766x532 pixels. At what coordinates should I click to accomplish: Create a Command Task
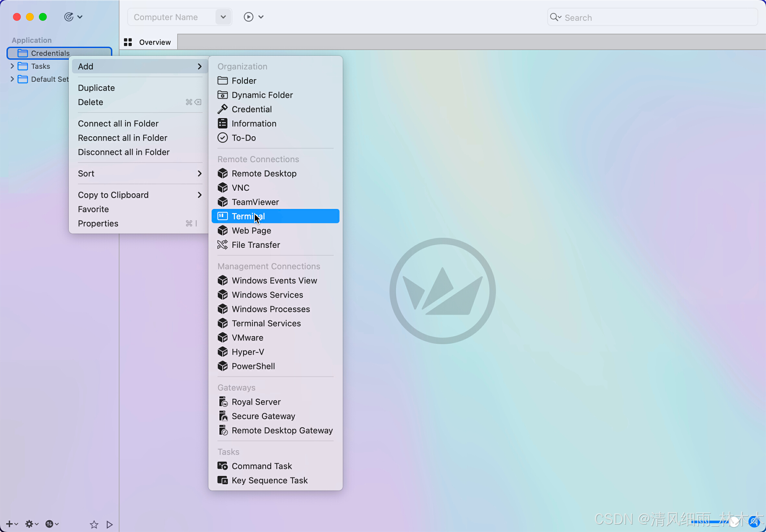click(x=276, y=466)
